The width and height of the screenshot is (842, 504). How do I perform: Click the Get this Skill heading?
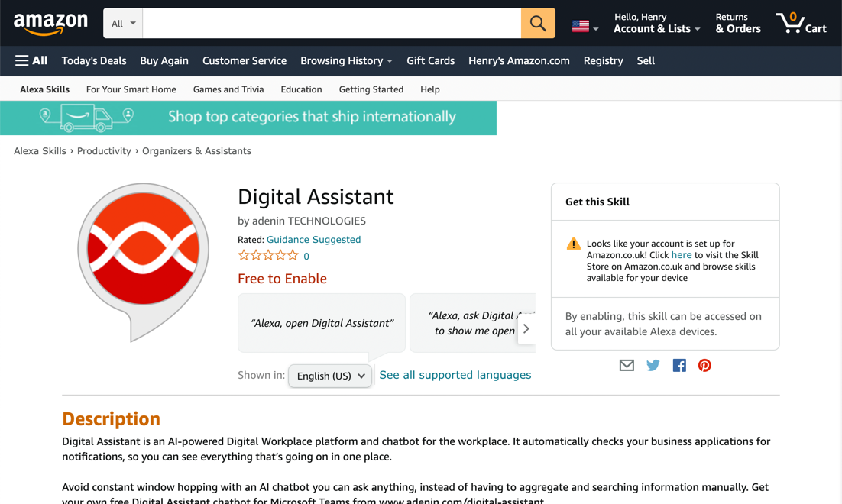[x=597, y=202]
